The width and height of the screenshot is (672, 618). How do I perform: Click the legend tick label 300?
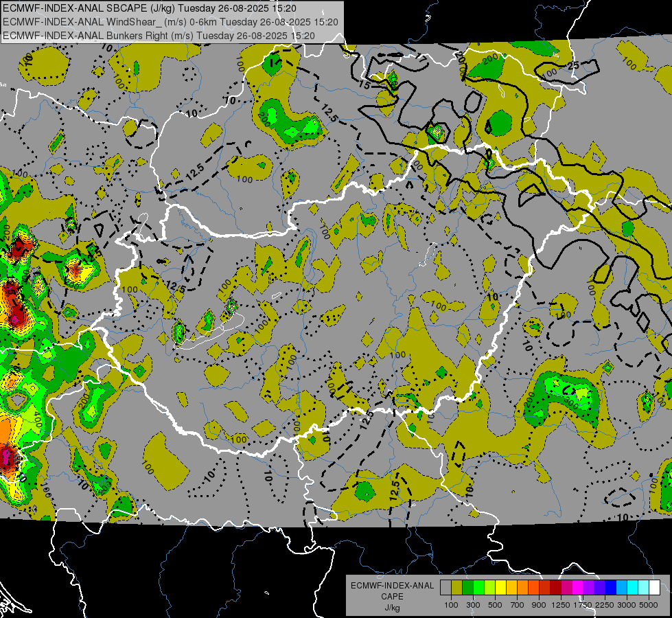click(x=473, y=605)
